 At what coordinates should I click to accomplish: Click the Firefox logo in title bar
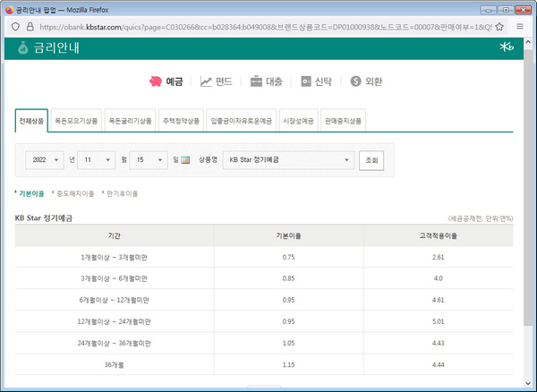[9, 10]
